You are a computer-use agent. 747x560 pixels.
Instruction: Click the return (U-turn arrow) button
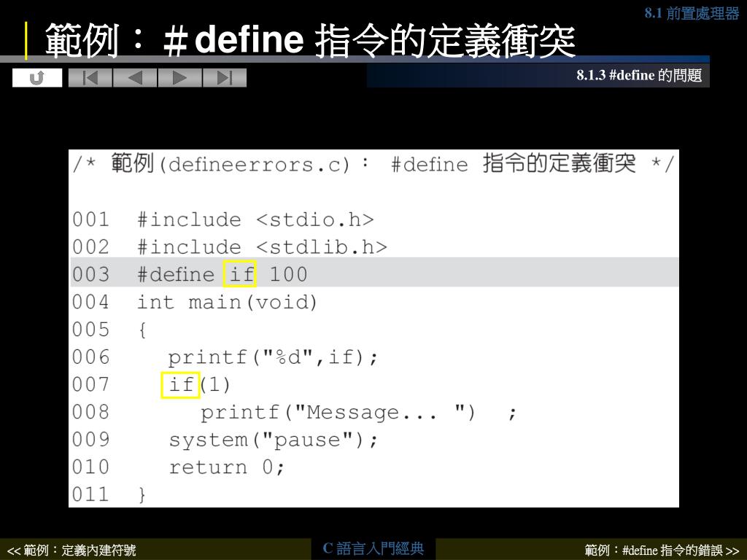[x=37, y=77]
